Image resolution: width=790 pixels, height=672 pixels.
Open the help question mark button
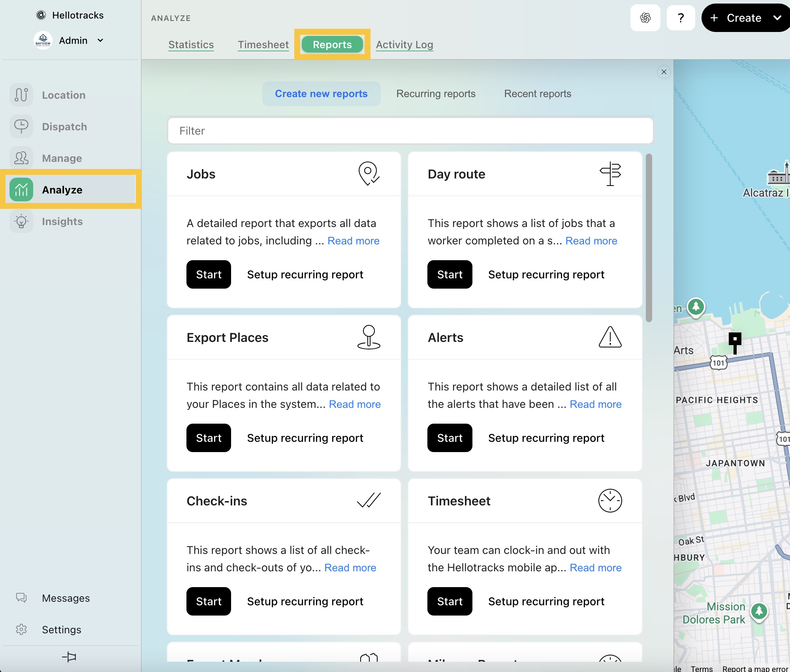pos(681,18)
